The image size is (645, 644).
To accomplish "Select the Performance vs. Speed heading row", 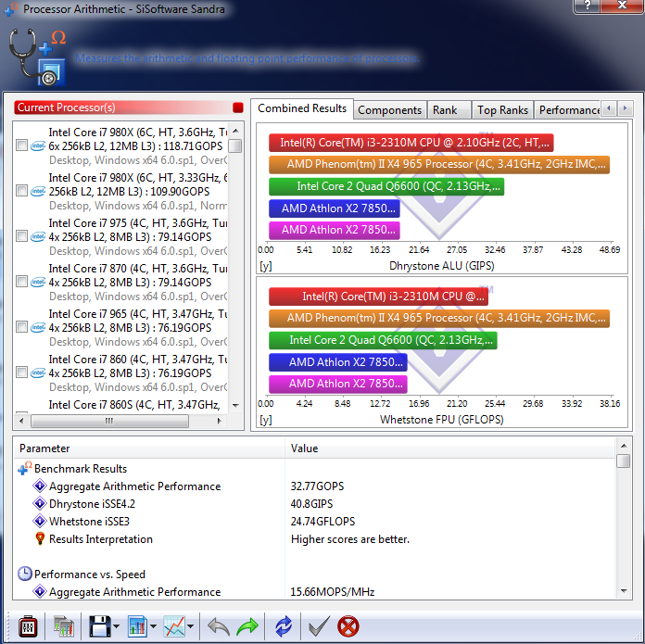I will (315, 575).
